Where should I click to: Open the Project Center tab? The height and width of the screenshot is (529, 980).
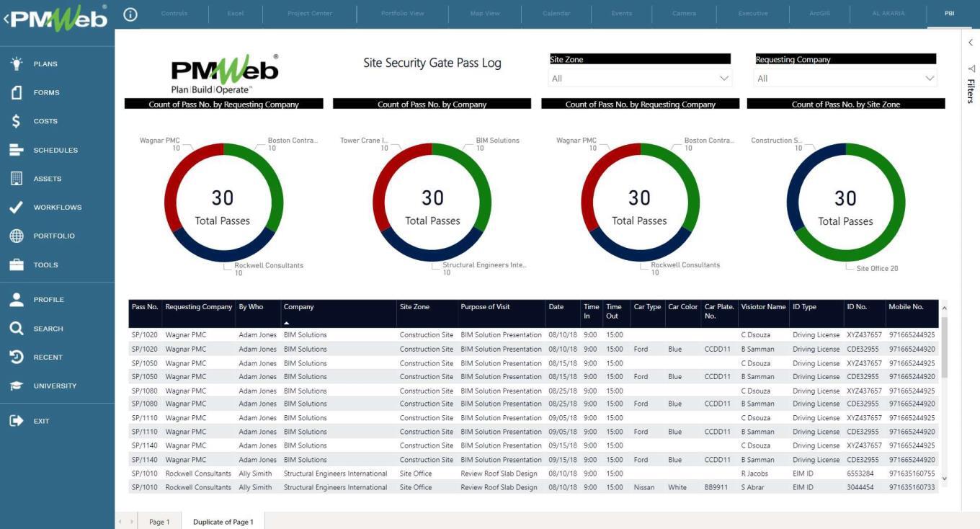click(x=310, y=13)
